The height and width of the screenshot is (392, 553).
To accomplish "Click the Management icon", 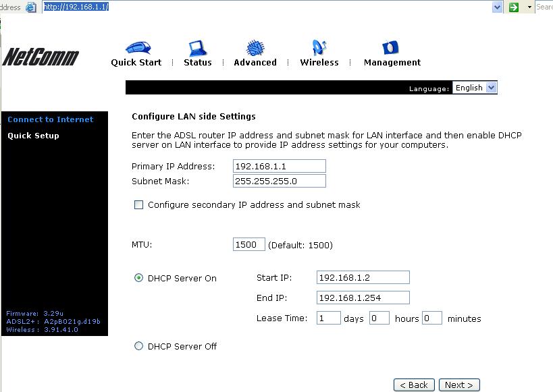I will pos(390,48).
